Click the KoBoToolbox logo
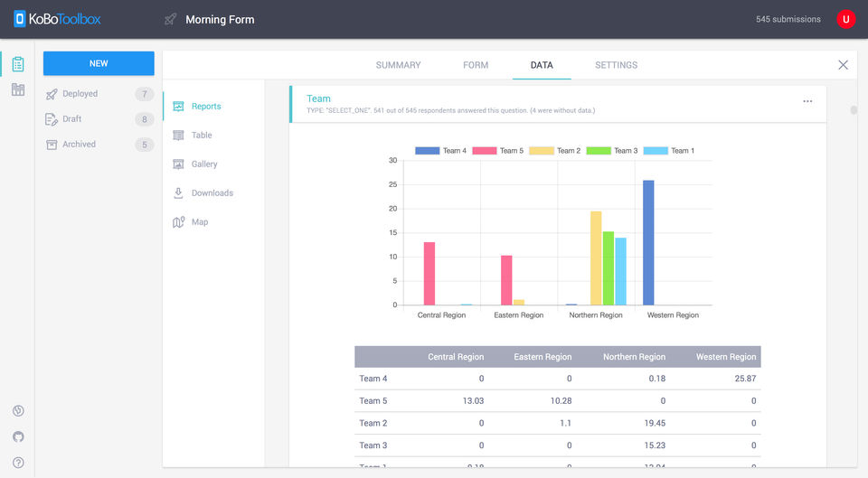 point(57,19)
